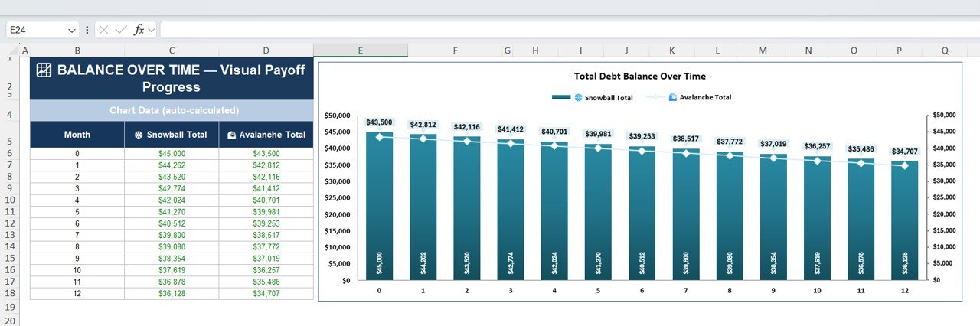
Task: Click the chart title Total Debt Balance Over Time
Action: (x=639, y=77)
